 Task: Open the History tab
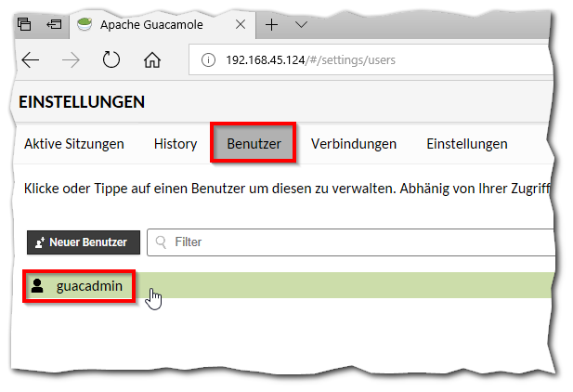pyautogui.click(x=176, y=144)
